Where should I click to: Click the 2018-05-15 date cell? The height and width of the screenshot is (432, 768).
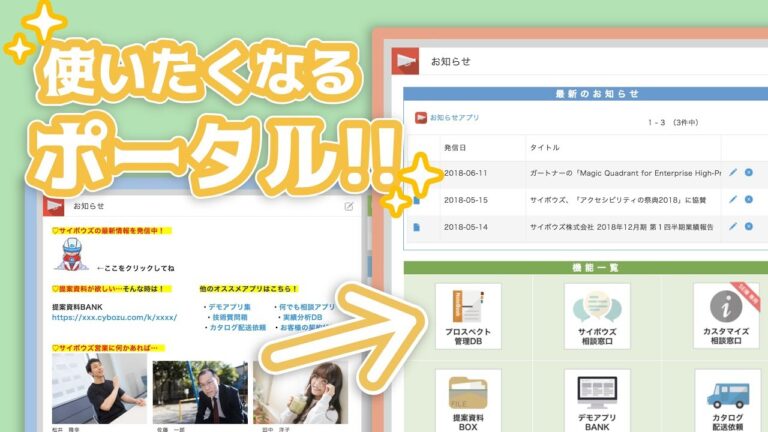pos(466,200)
